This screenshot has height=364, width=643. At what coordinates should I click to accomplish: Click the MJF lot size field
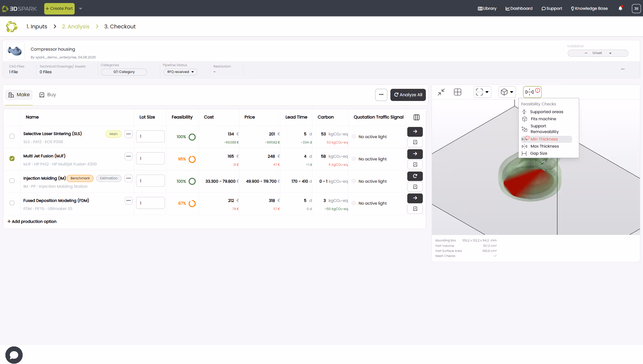click(x=150, y=158)
